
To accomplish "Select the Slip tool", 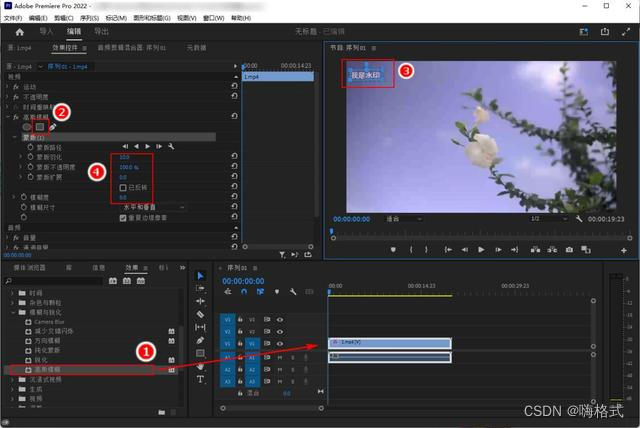I will (x=200, y=327).
